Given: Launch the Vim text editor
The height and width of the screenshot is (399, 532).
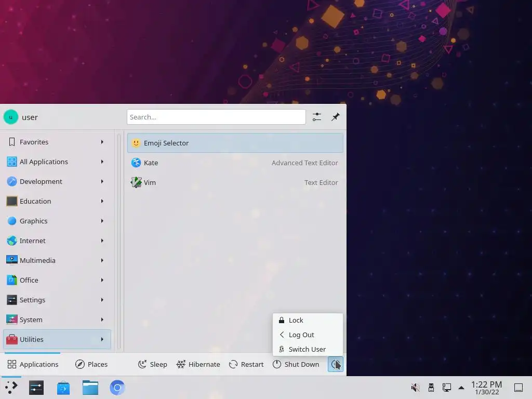Looking at the screenshot, I should point(235,182).
